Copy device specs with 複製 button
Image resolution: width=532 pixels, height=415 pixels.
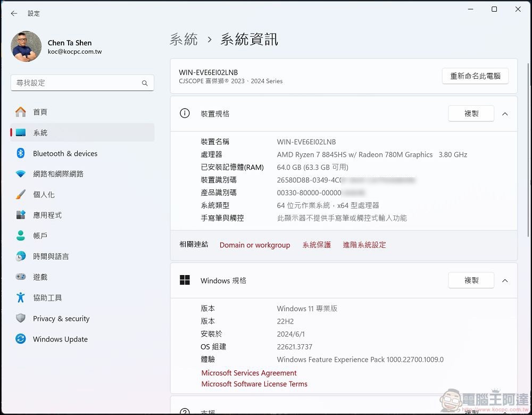(x=471, y=113)
